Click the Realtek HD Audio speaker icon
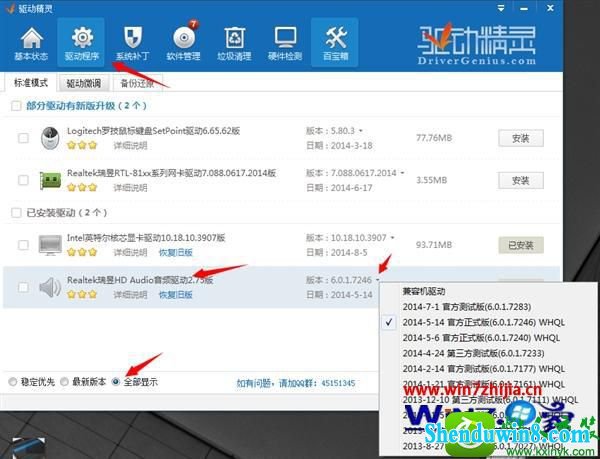Screen dimensions: 600x459 click(x=50, y=288)
